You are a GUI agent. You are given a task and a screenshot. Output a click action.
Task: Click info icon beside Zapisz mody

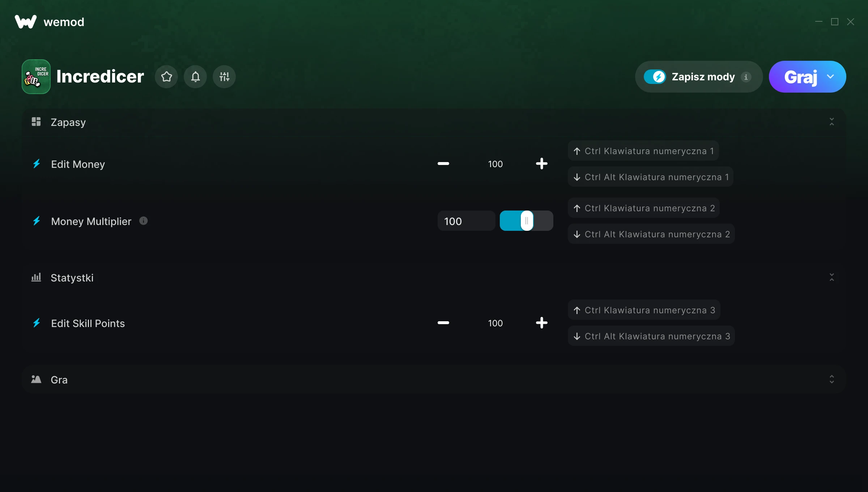point(746,77)
